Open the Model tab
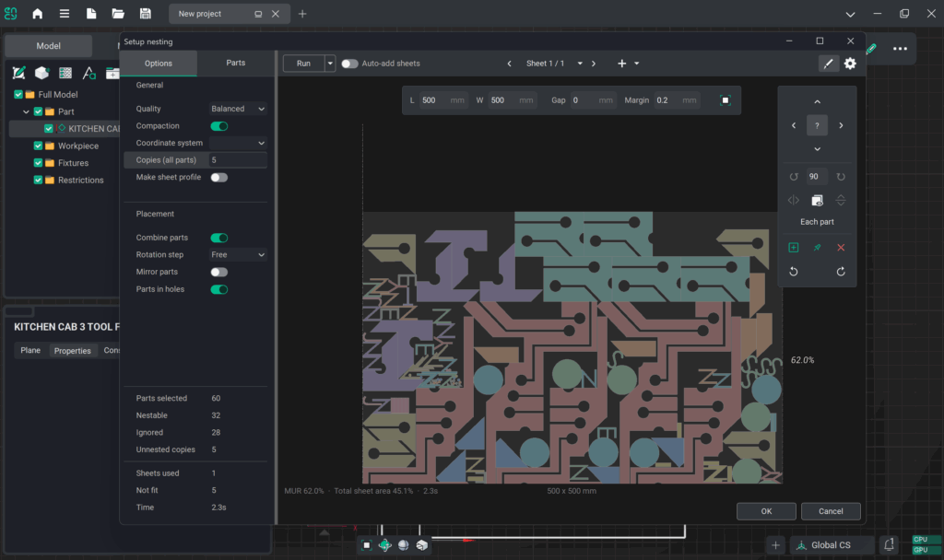The height and width of the screenshot is (560, 944). 48,46
